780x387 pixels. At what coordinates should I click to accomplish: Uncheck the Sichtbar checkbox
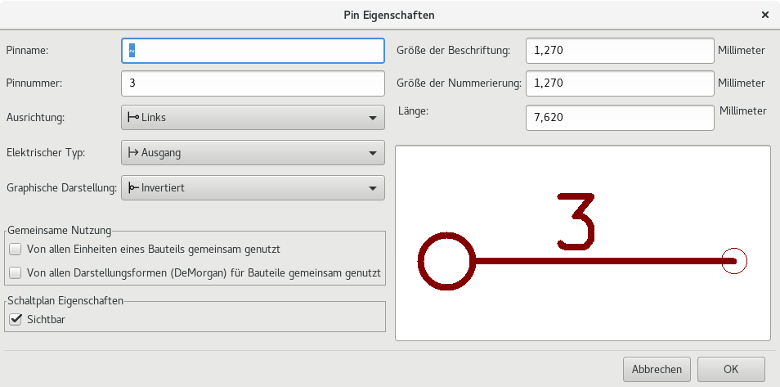(15, 319)
